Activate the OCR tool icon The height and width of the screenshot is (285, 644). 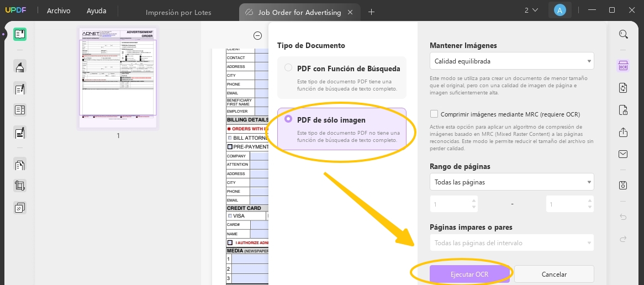(x=623, y=66)
